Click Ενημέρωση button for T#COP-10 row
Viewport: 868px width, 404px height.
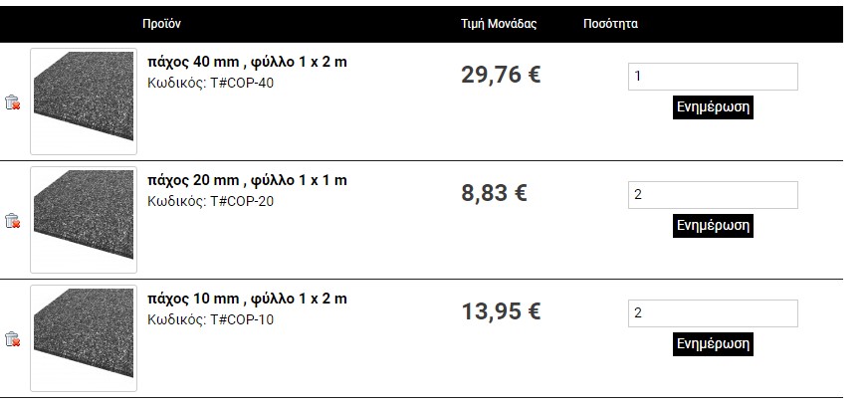click(712, 344)
